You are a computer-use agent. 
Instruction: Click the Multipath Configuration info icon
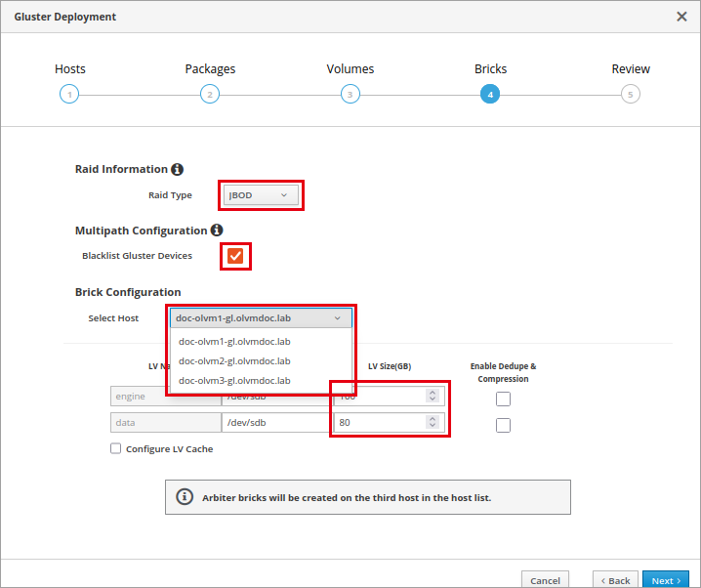click(217, 230)
